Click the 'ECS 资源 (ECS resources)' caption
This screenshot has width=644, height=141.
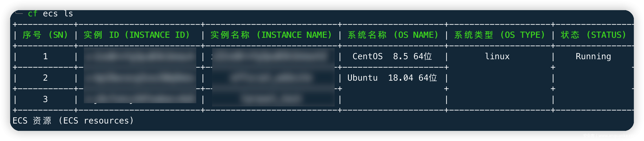click(73, 121)
